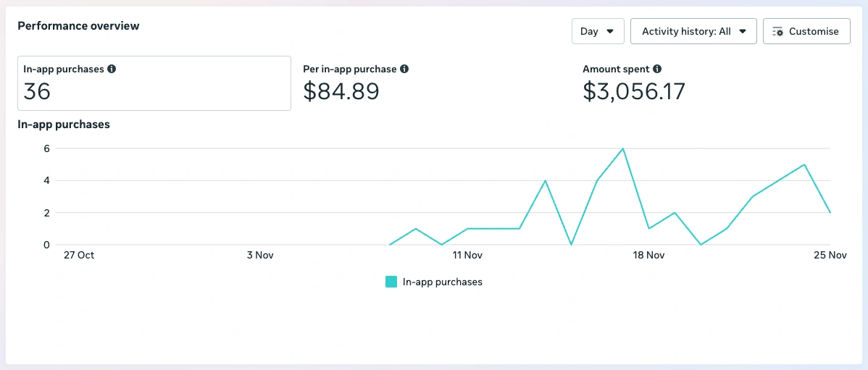Screen dimensions: 868x370
Task: Toggle the In-app purchases legend label
Action: pyautogui.click(x=442, y=282)
